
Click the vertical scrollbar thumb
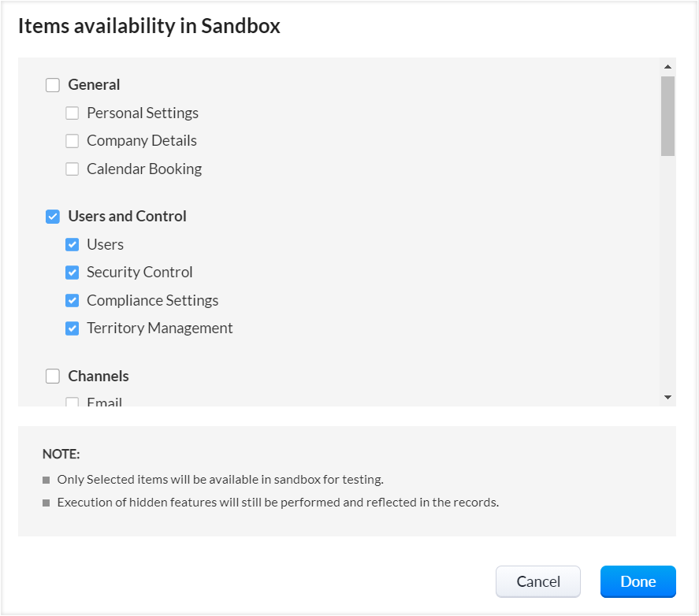pos(667,115)
